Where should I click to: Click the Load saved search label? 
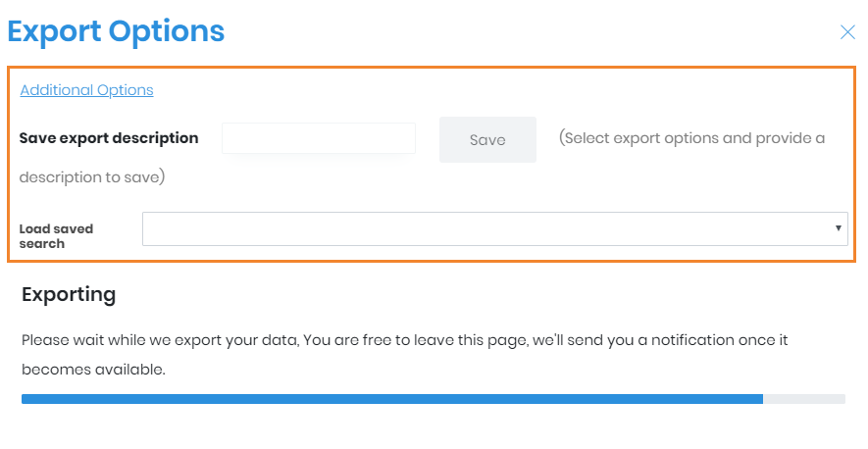tap(56, 236)
